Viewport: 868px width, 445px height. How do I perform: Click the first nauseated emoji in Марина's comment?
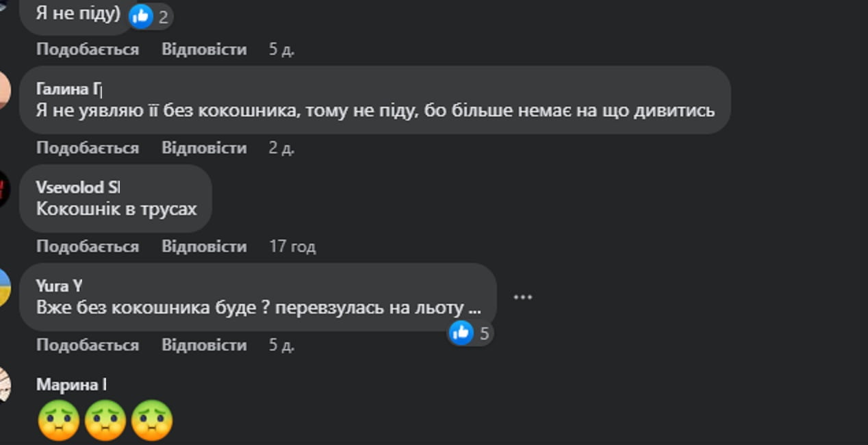click(x=60, y=420)
